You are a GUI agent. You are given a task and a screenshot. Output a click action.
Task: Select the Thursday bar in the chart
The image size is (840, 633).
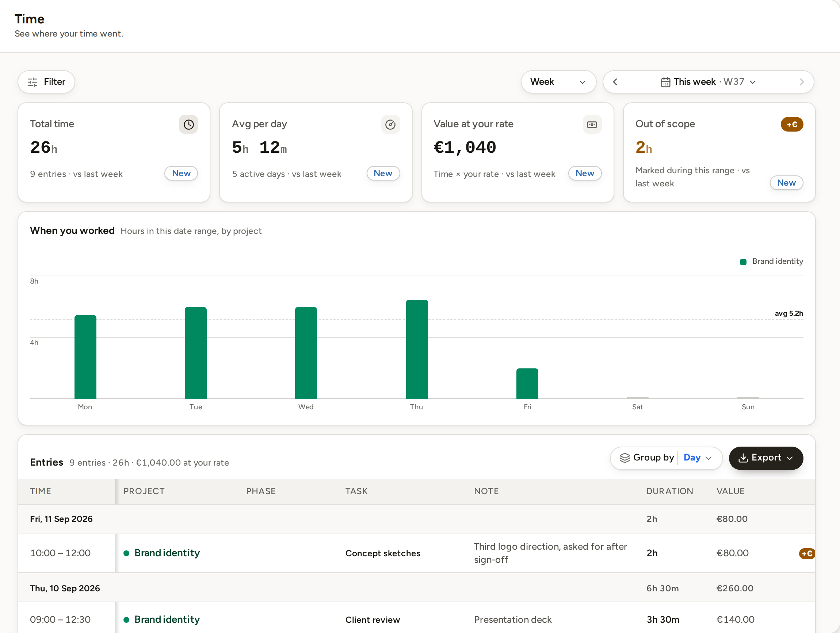coord(417,349)
